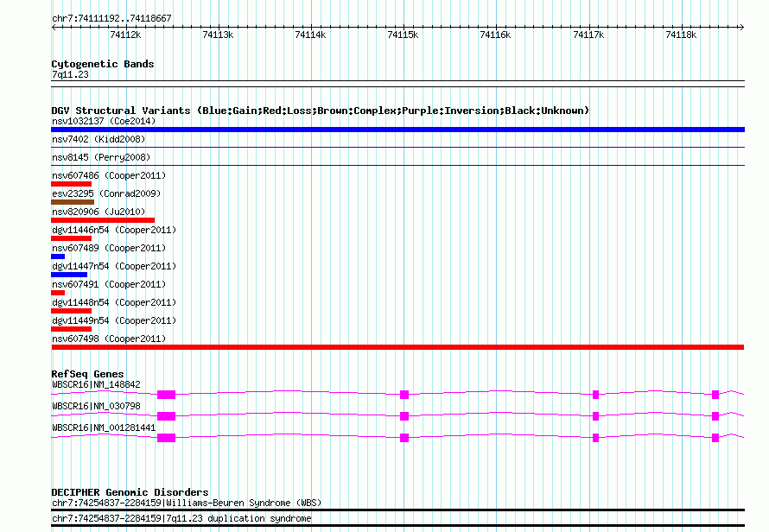Click the 74117k ruler tick label
The height and width of the screenshot is (532, 769).
(x=588, y=35)
